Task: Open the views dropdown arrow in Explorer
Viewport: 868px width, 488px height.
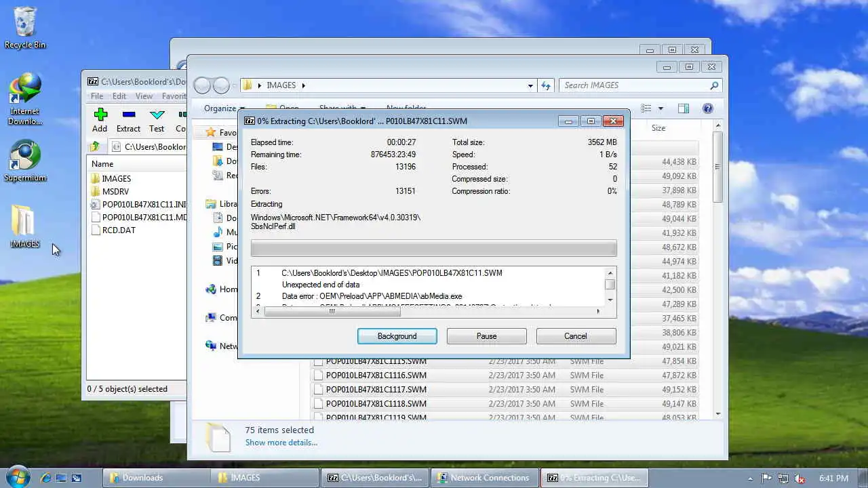Action: click(660, 108)
